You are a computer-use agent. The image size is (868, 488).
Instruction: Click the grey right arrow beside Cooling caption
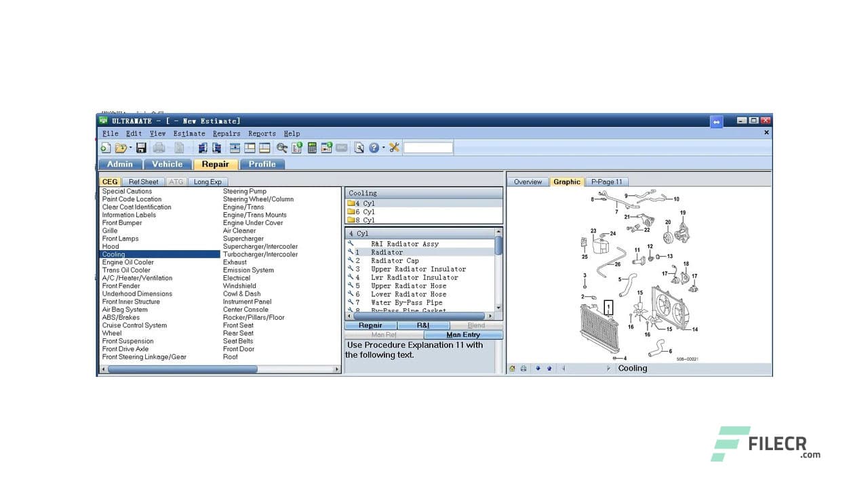pyautogui.click(x=608, y=369)
